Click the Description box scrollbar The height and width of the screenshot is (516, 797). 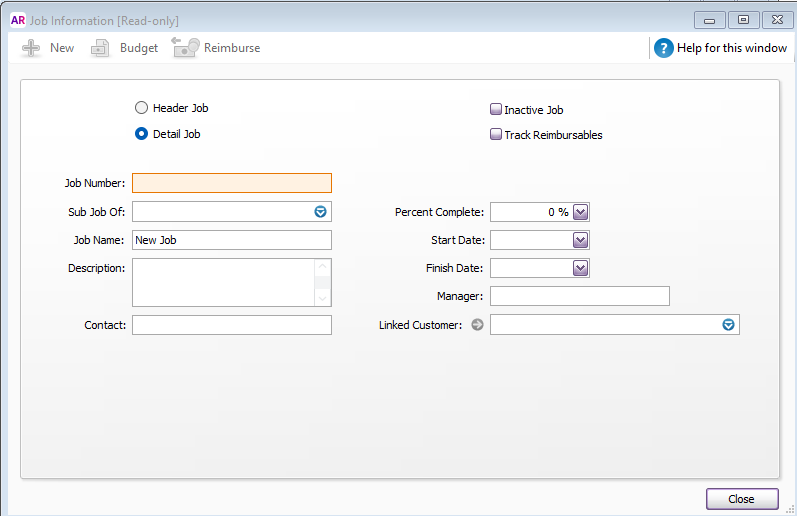tap(322, 282)
